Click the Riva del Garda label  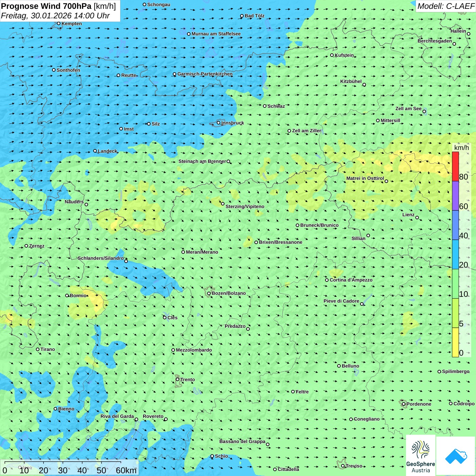117,416
